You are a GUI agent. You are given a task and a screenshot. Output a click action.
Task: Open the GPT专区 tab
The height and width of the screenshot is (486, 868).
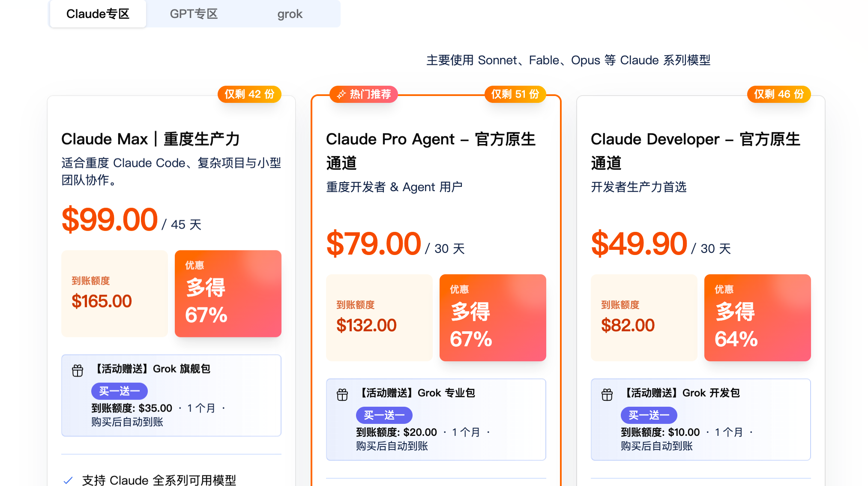194,14
